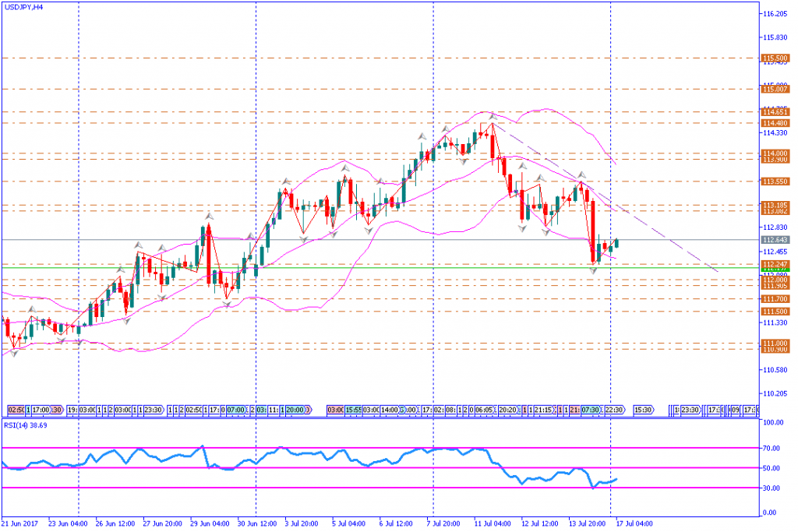Click the 30 Jun 12:00 time label

257,524
